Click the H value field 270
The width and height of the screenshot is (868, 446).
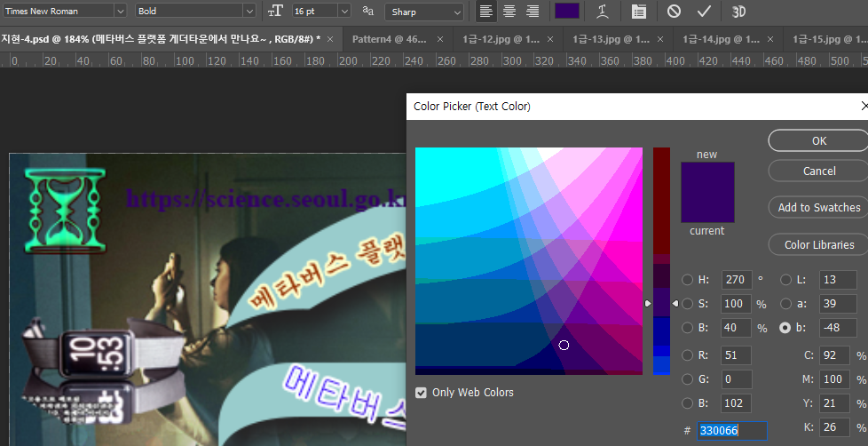pyautogui.click(x=737, y=280)
